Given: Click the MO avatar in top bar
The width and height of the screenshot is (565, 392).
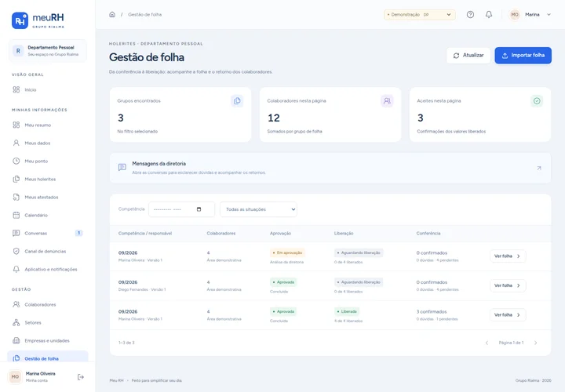Looking at the screenshot, I should pos(515,14).
